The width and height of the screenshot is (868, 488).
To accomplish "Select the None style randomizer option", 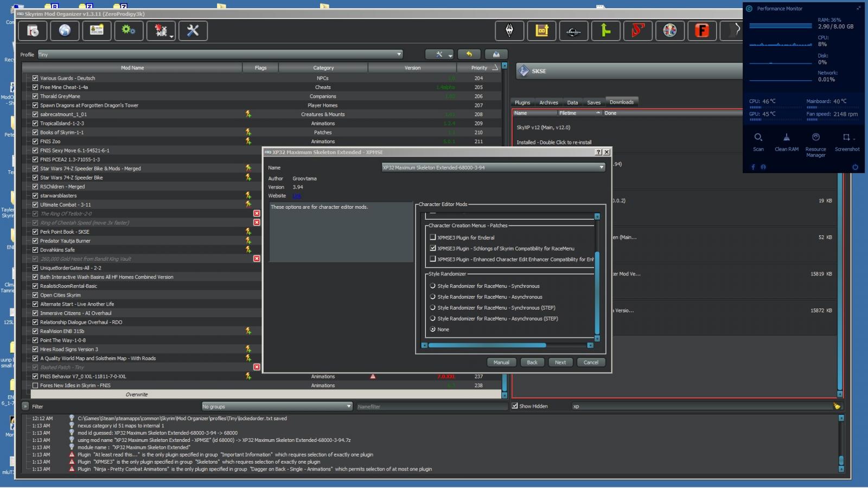I will [x=433, y=329].
